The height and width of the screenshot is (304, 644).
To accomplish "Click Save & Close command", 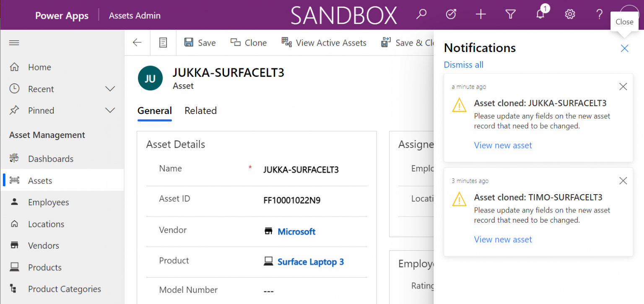I will (x=407, y=43).
